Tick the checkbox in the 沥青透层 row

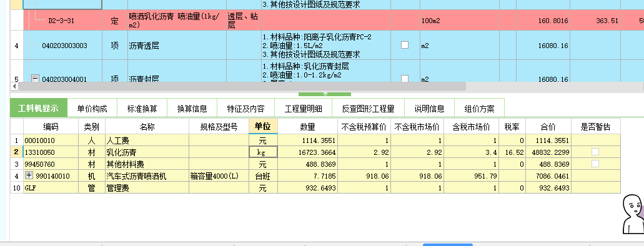405,45
